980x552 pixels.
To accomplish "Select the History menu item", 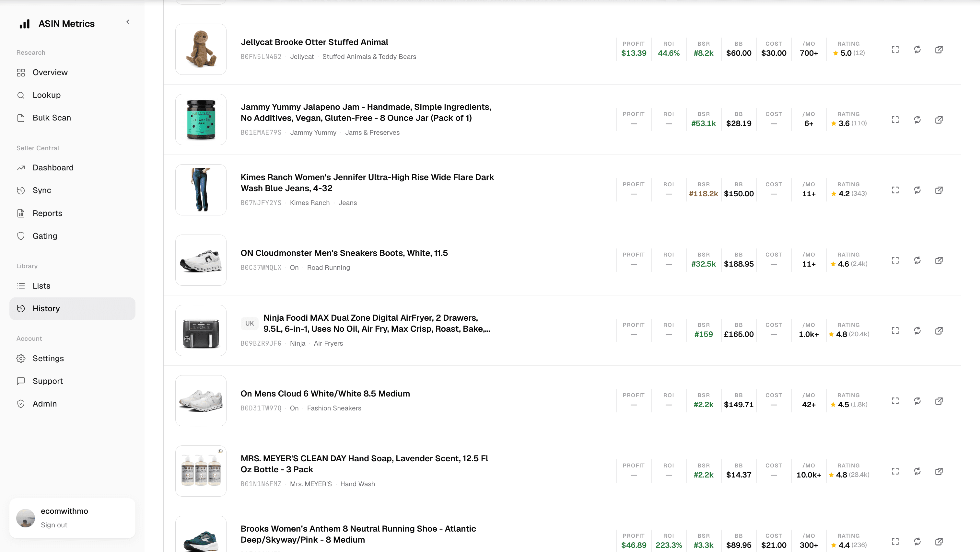I will pos(72,309).
